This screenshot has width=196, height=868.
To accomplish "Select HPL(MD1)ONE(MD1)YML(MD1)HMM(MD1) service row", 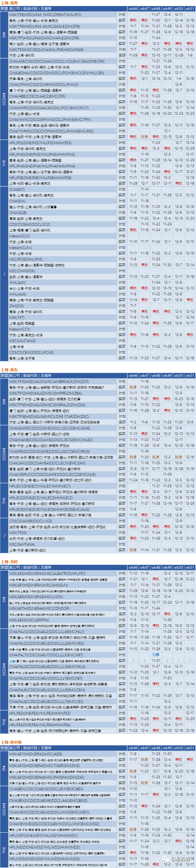I will [x=102, y=836].
